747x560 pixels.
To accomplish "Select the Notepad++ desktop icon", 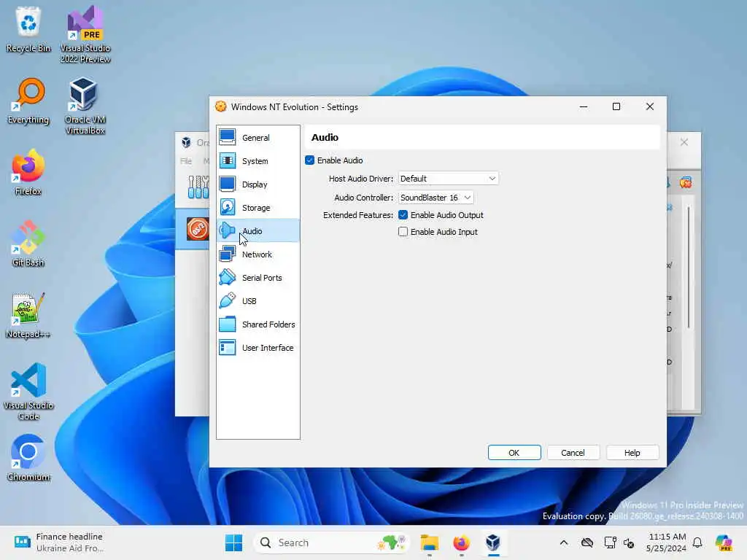I will [28, 315].
